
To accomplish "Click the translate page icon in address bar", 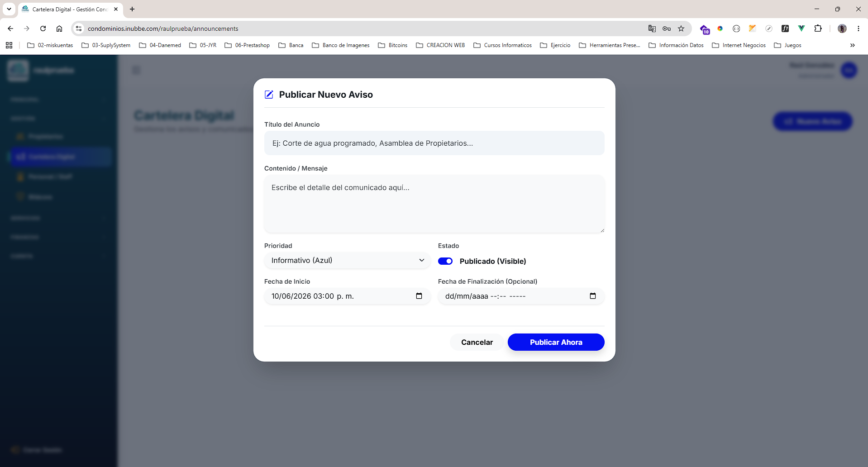I will pyautogui.click(x=652, y=29).
